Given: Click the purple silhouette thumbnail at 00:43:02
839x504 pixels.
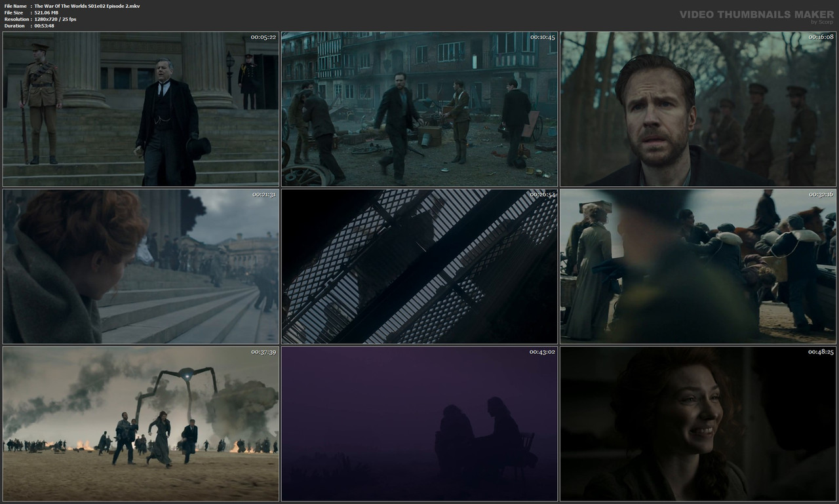Looking at the screenshot, I should 419,424.
